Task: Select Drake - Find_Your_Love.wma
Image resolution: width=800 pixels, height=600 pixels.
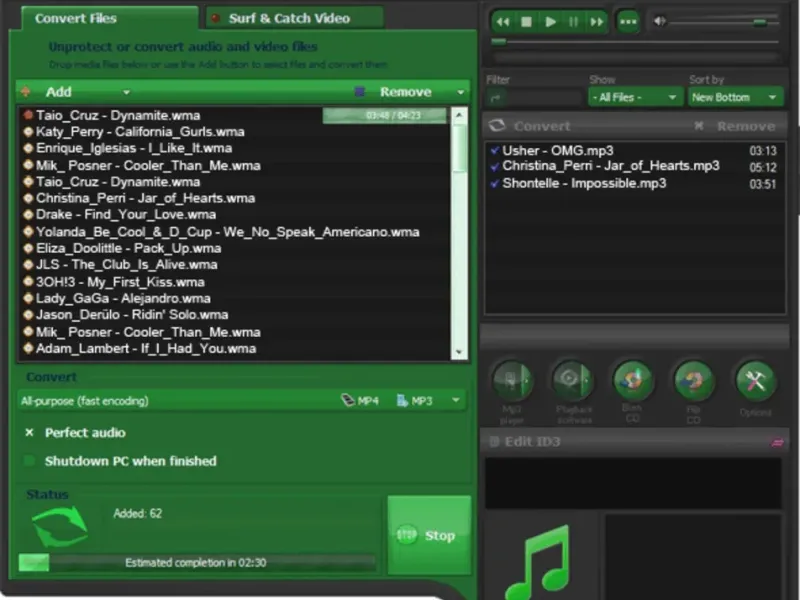Action: pyautogui.click(x=126, y=214)
